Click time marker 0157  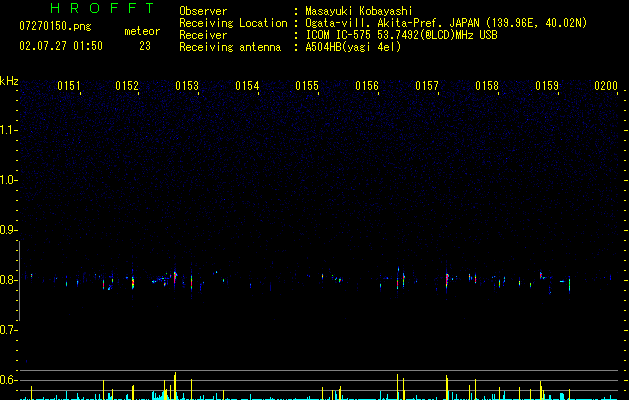[x=427, y=85]
